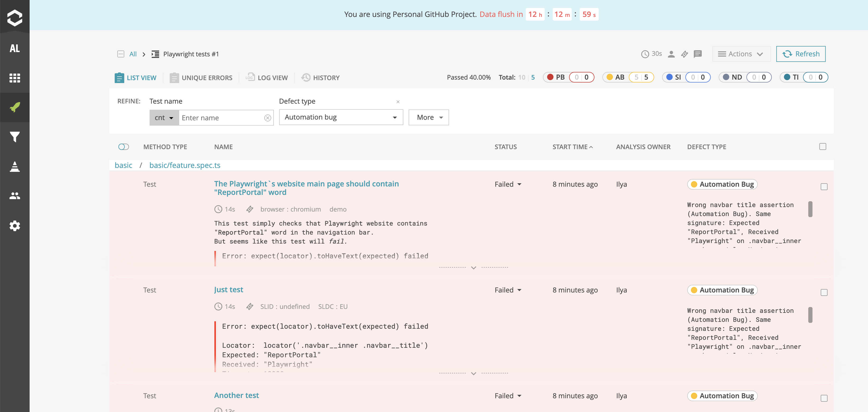Toggle the method type column switch
Screen dimensions: 868x412
pyautogui.click(x=124, y=147)
